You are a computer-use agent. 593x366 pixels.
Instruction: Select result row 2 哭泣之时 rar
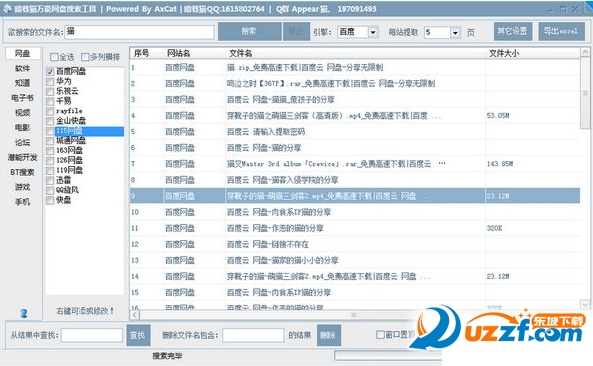(x=355, y=84)
